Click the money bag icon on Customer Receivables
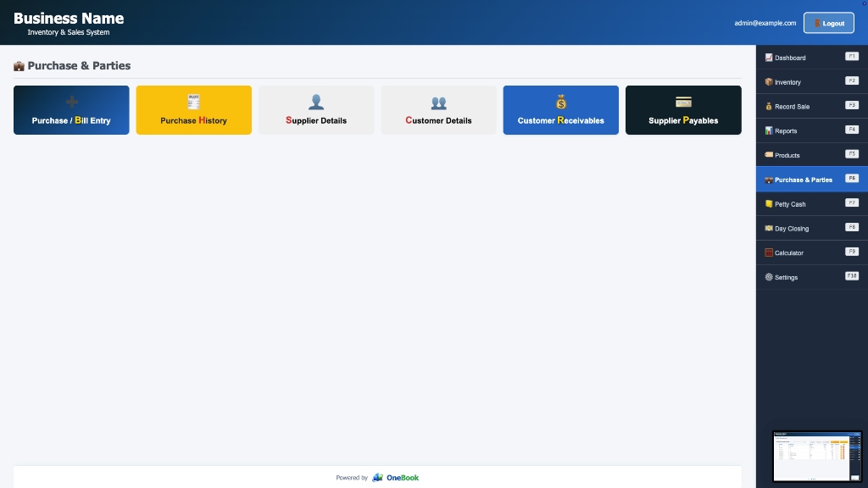 (x=561, y=102)
